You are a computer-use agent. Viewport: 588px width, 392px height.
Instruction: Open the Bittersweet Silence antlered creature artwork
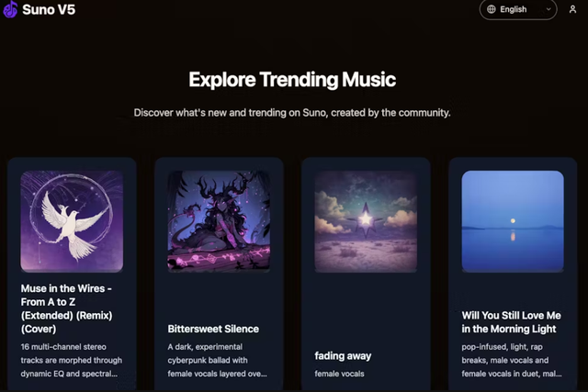[x=219, y=221]
